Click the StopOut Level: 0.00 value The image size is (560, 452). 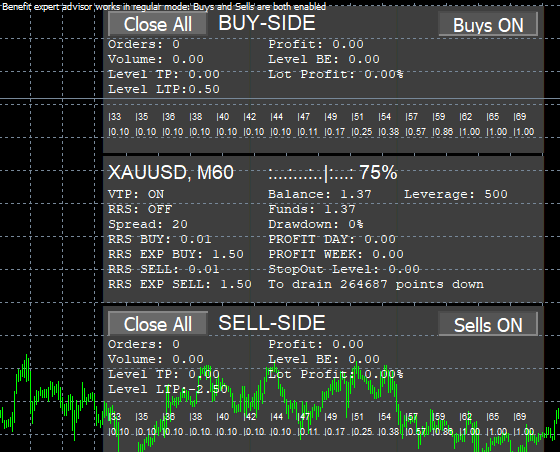tap(344, 269)
